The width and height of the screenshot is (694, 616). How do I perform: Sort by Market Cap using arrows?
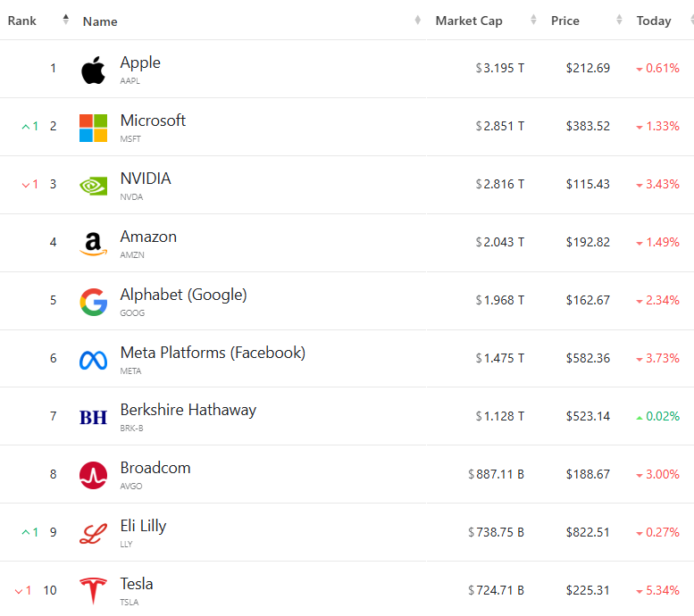tap(533, 21)
